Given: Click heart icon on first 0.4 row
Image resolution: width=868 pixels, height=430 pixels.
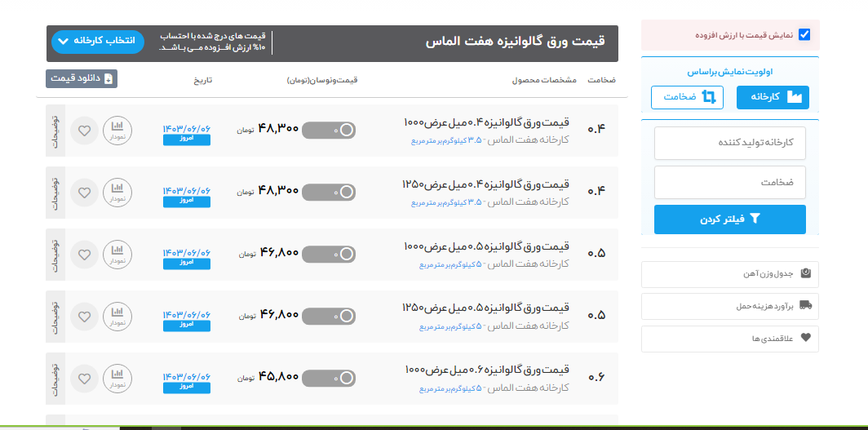Looking at the screenshot, I should 84,131.
